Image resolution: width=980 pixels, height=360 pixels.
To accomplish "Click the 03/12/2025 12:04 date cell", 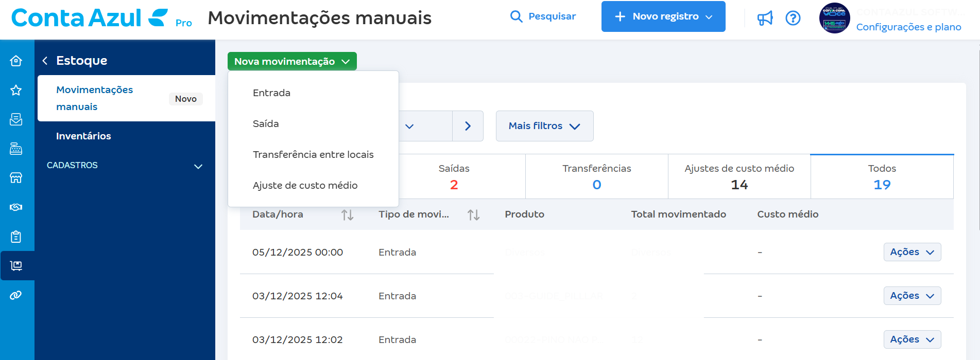I will point(297,296).
